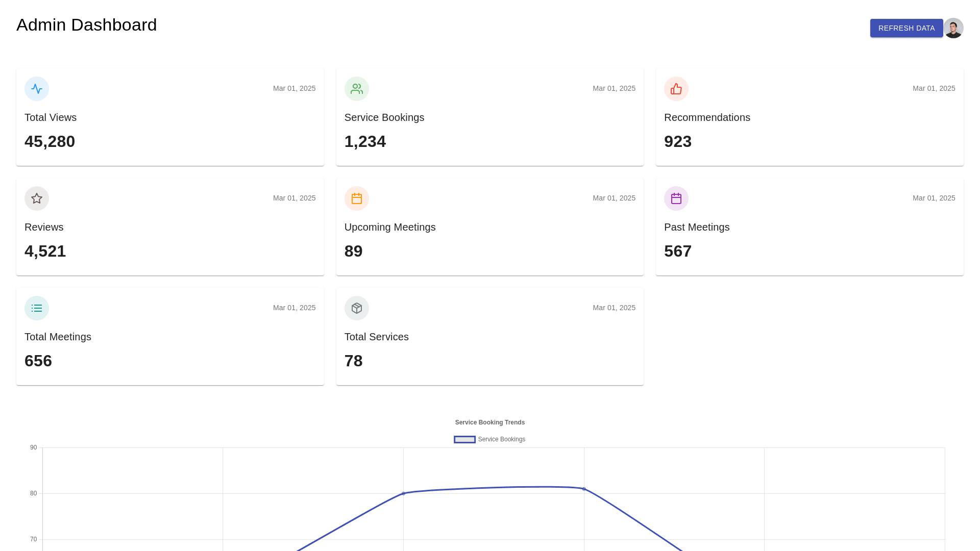Click the Reviews star icon
Screen dimensions: 980x551
(37, 198)
